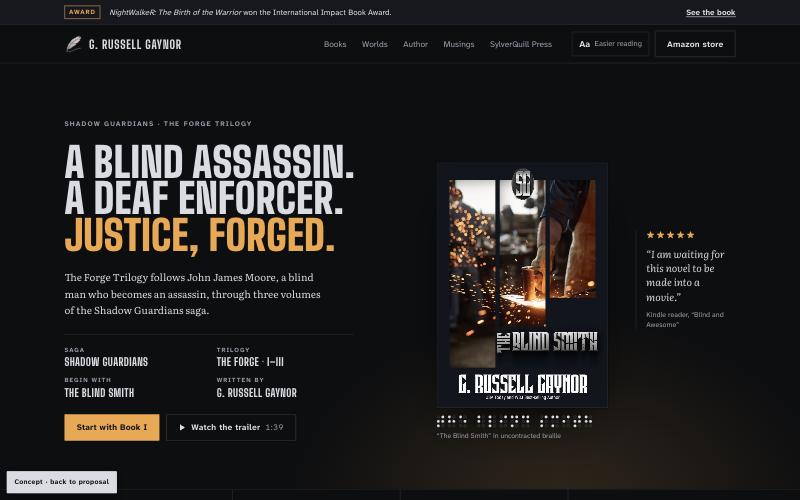
Task: Select THE FORGE · I–III trilogy text
Action: pyautogui.click(x=250, y=362)
